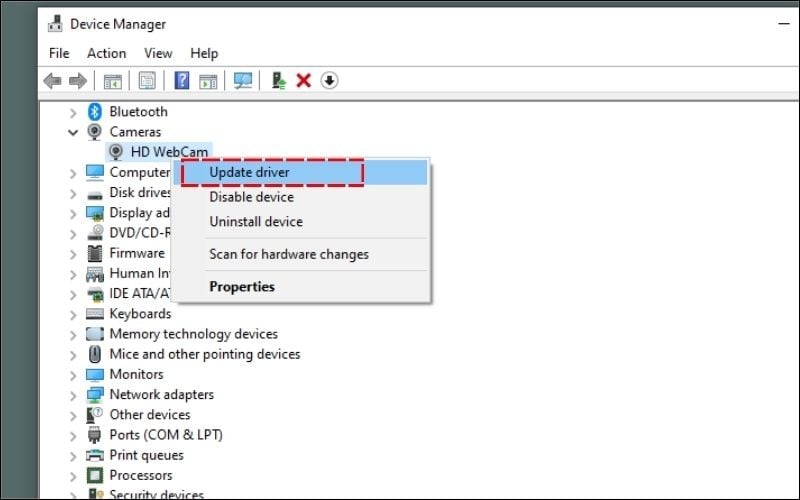Viewport: 800px width, 500px height.
Task: Click the Bluetooth category icon
Action: tap(94, 112)
